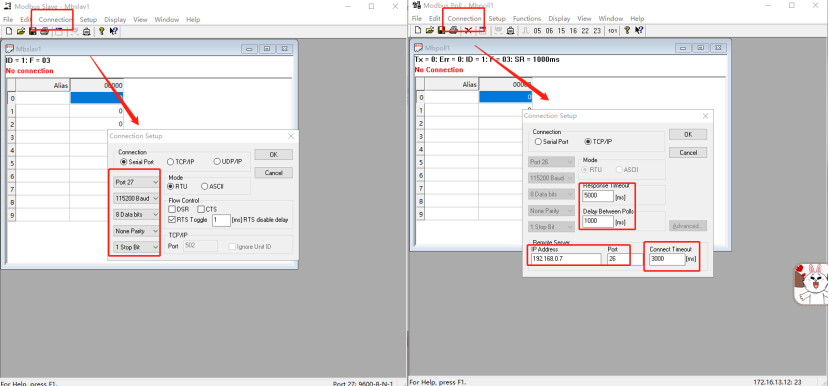
Task: Open the Port 27 dropdown
Action: tap(136, 182)
